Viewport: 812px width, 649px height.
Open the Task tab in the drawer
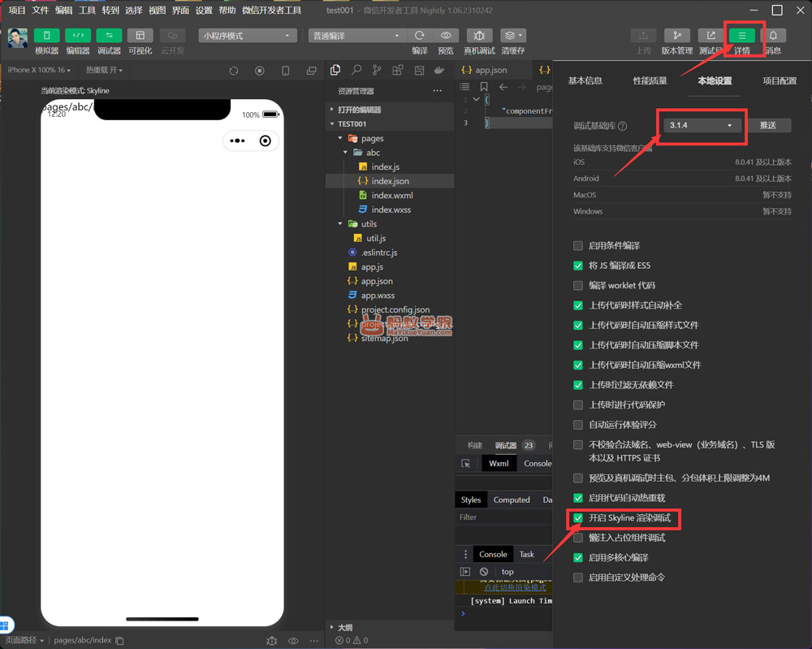[x=527, y=554]
